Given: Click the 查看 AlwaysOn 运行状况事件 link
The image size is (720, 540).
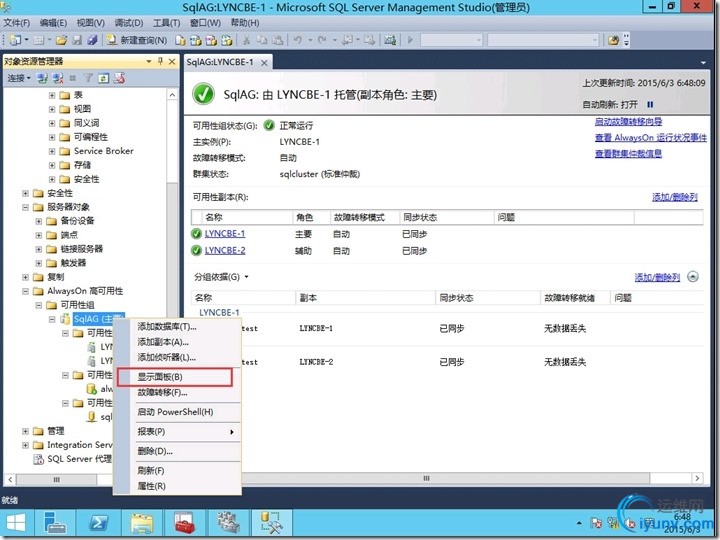Looking at the screenshot, I should coord(651,137).
